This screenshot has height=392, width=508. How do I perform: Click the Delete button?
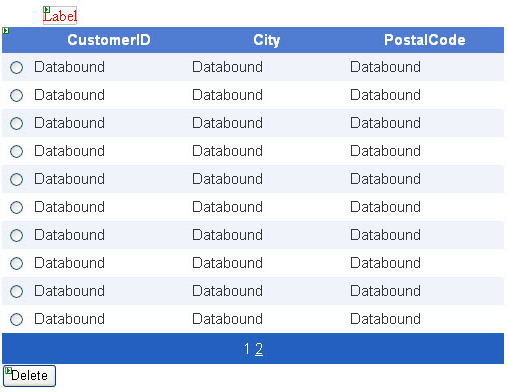tap(29, 376)
